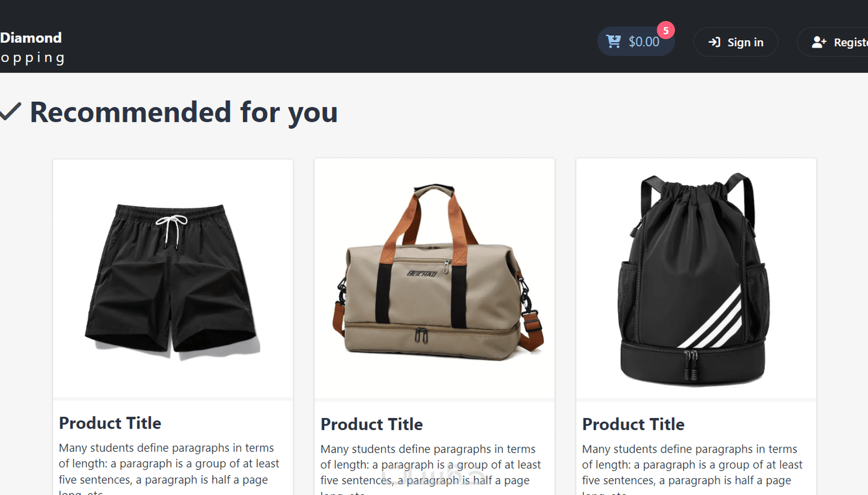The image size is (868, 495).
Task: Open the black drawstring backpack image
Action: tap(696, 279)
